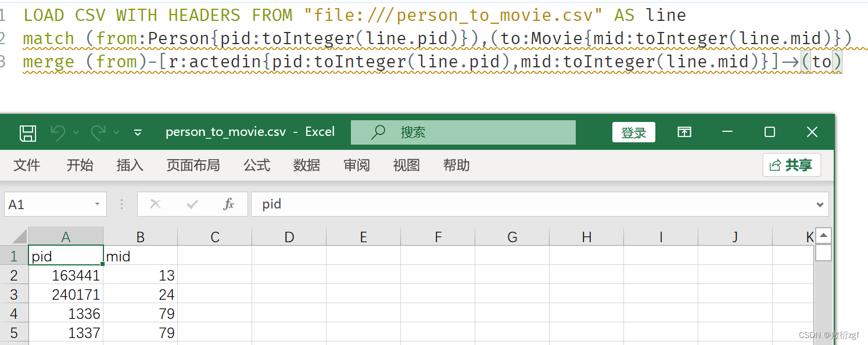Click the vertical scrollbar up arrow
The image size is (868, 345).
(823, 236)
